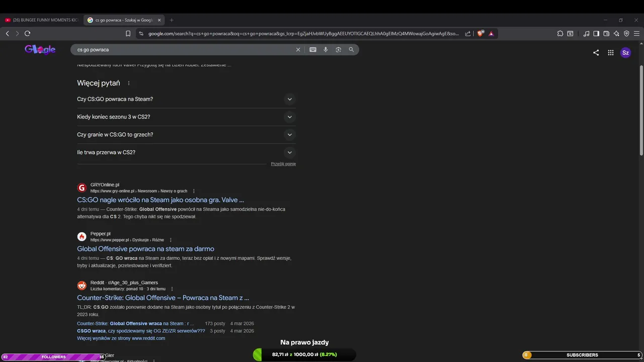Click the SUBSCRIBERS counter overlay
Image resolution: width=644 pixels, height=362 pixels.
pyautogui.click(x=583, y=355)
